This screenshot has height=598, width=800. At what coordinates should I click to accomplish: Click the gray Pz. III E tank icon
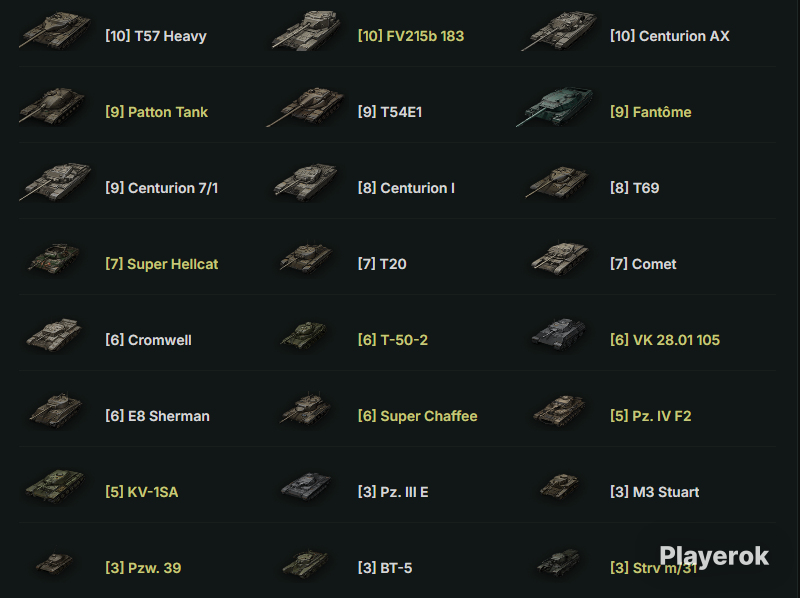(306, 486)
